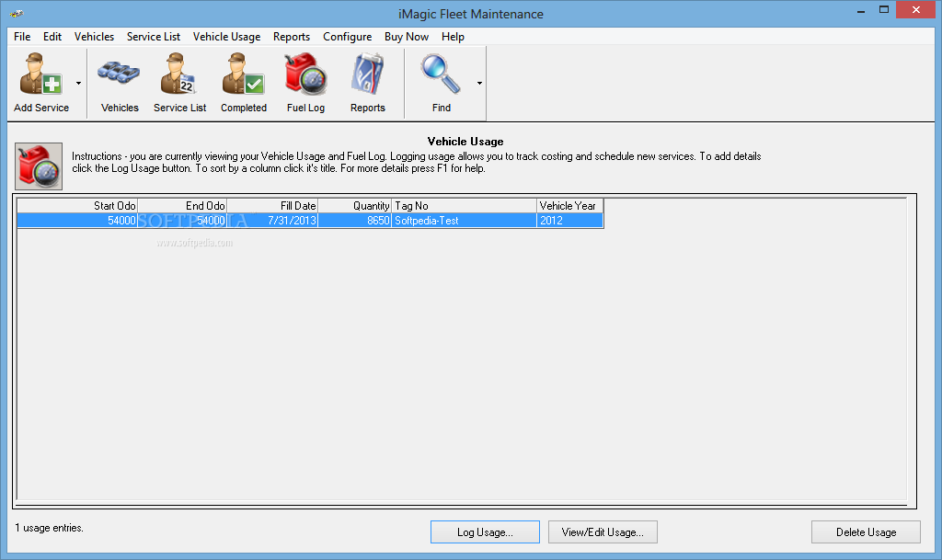
Task: Sort by the Start Odo column header
Action: tap(77, 206)
